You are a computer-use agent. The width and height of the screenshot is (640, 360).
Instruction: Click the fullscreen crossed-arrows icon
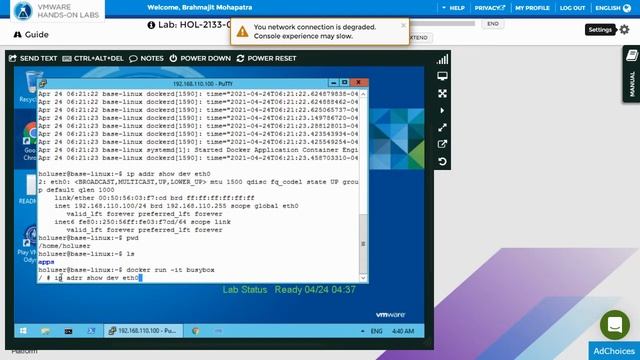click(442, 93)
